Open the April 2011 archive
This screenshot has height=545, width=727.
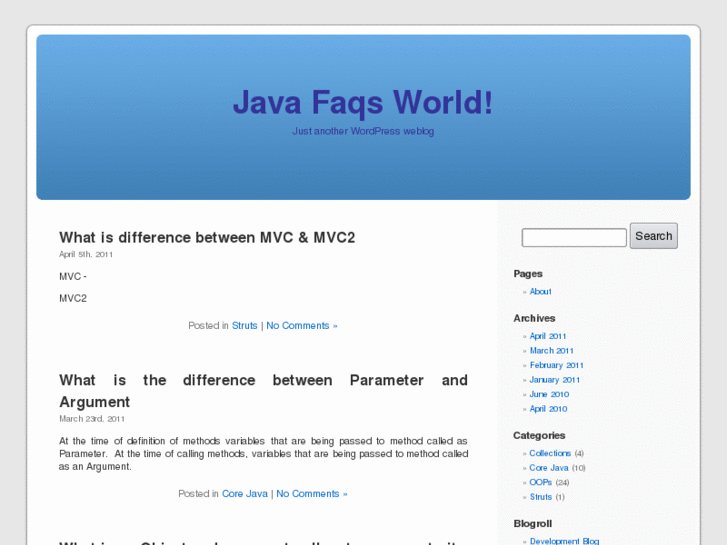click(x=548, y=336)
